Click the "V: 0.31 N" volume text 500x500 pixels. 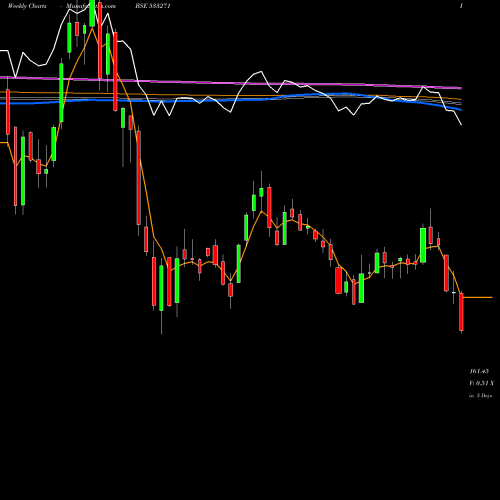point(481,383)
